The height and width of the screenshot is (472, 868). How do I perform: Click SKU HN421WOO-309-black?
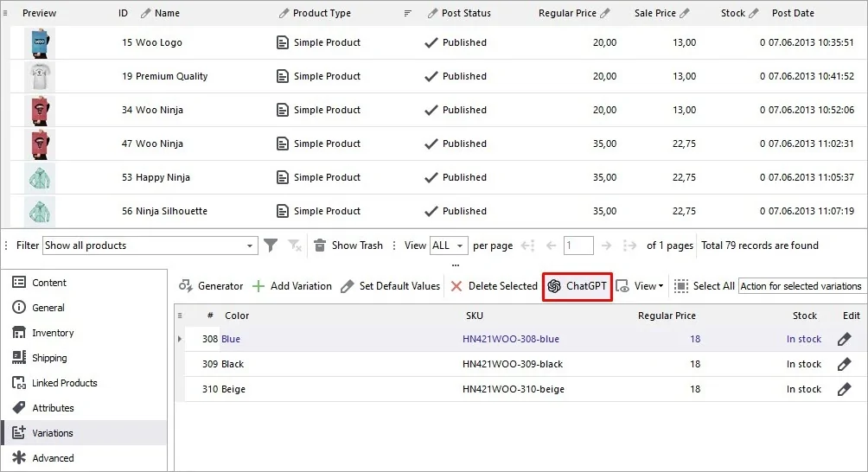coord(513,364)
